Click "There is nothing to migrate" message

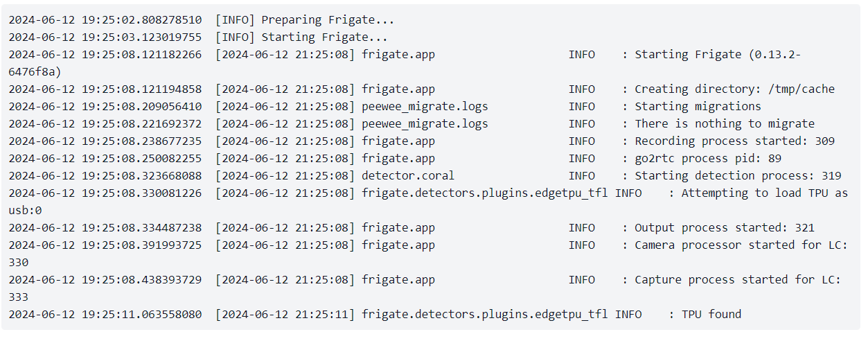(x=725, y=124)
